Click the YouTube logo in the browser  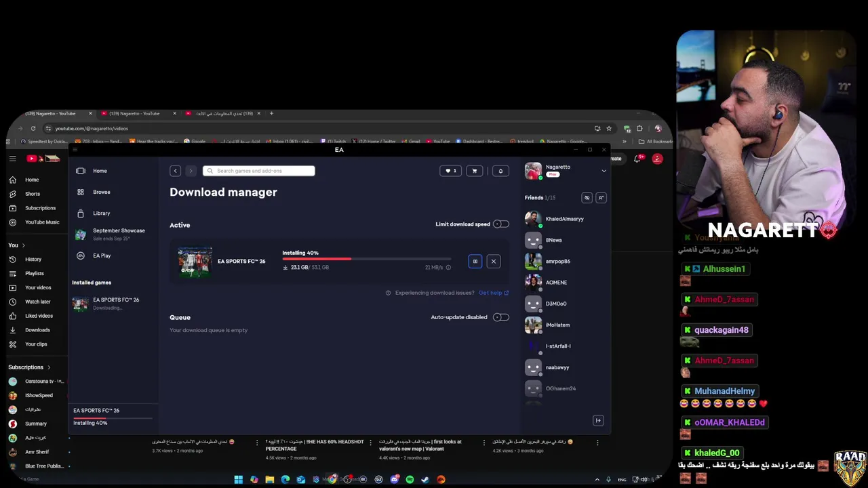43,159
